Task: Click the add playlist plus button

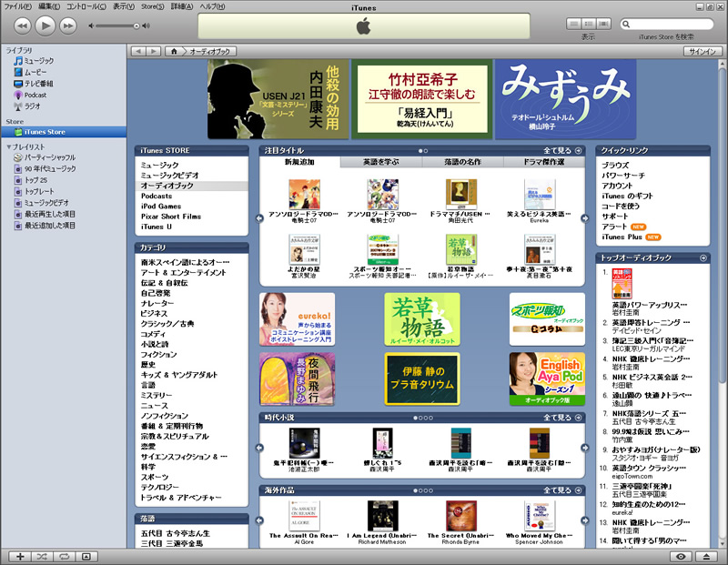Action: 19,557
